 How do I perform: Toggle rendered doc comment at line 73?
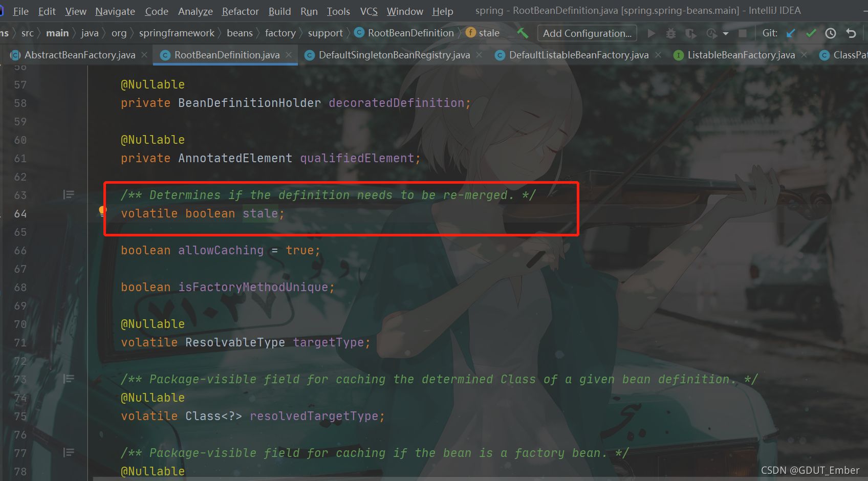click(69, 379)
